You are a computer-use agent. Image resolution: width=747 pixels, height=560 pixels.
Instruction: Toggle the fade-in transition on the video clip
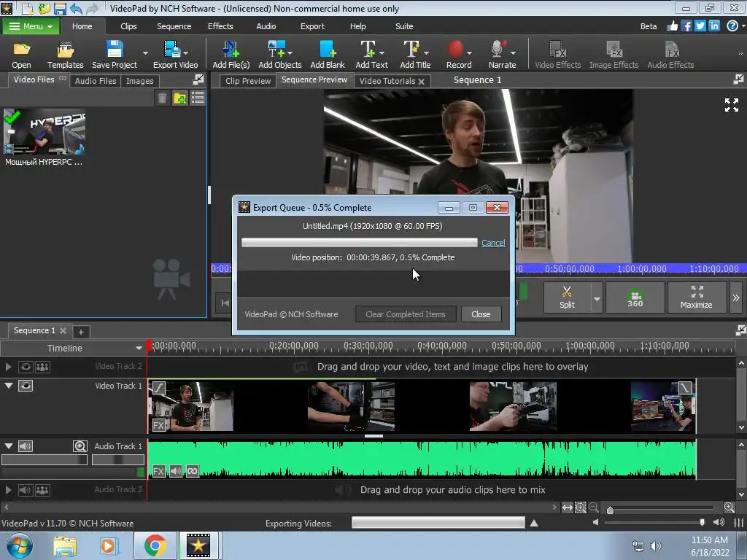[x=158, y=388]
